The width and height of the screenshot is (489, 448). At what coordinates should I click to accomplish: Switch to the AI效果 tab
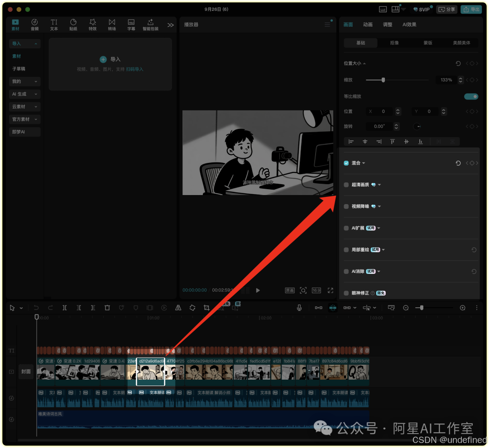tap(409, 24)
